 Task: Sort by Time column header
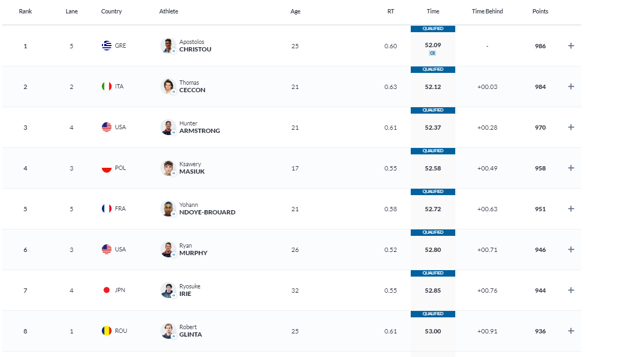(x=433, y=11)
